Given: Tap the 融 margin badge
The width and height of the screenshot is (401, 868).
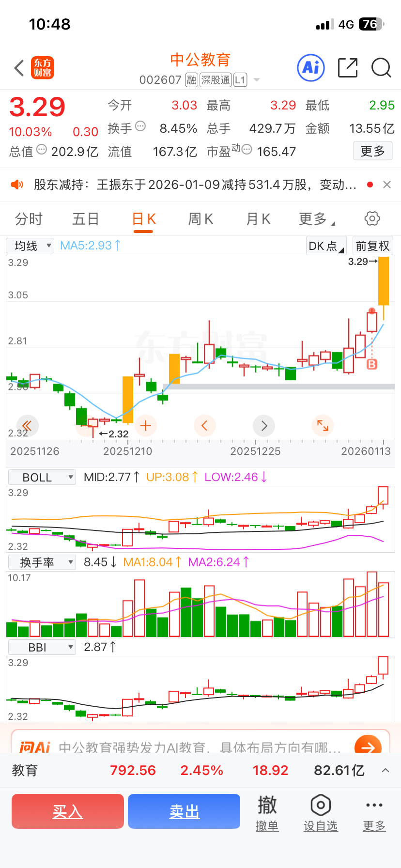Looking at the screenshot, I should [192, 80].
